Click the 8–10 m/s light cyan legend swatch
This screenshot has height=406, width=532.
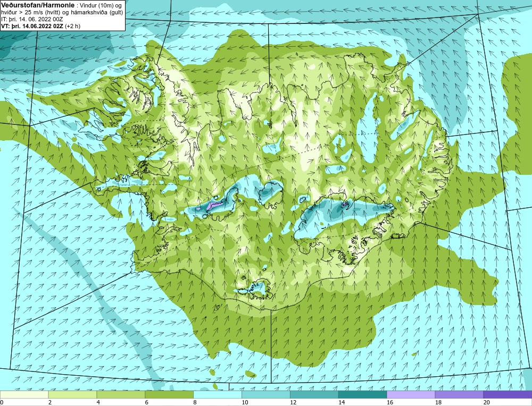[x=218, y=394]
